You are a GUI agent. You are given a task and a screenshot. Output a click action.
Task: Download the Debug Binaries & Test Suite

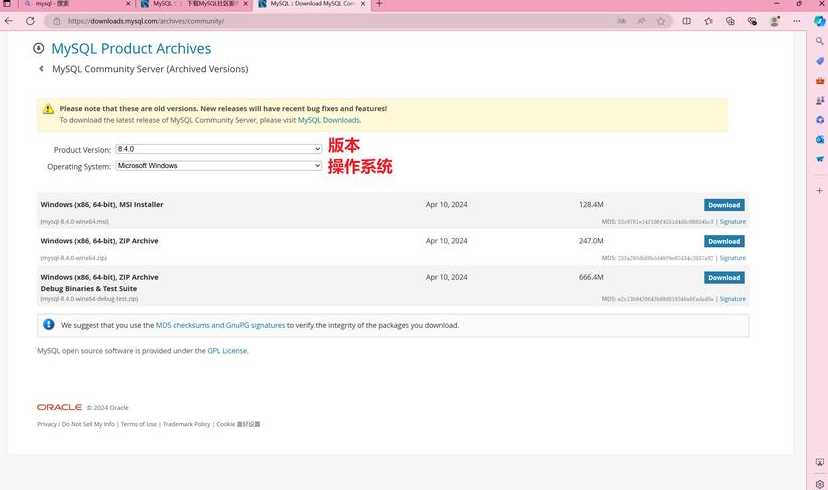pos(724,278)
